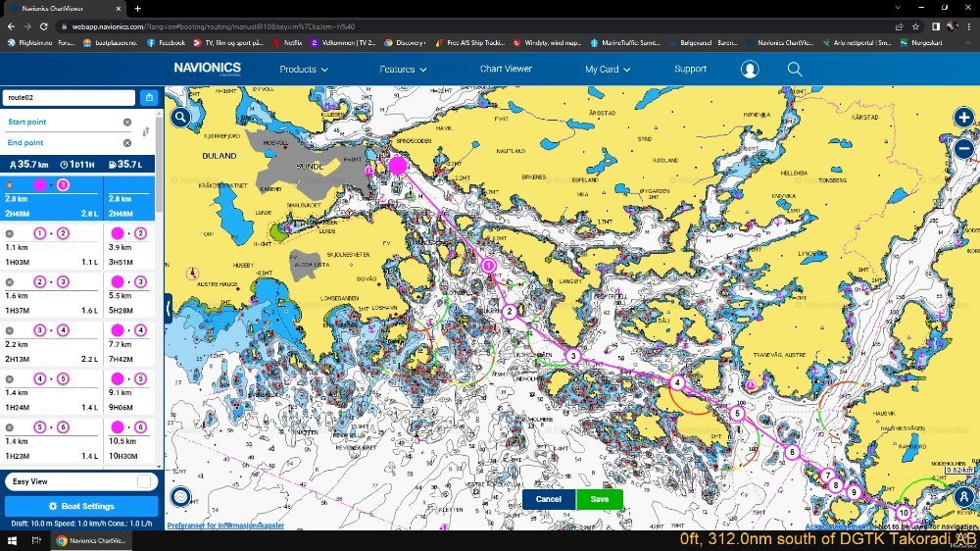
Task: Delete the leg from start to waypoint 1
Action: pyautogui.click(x=10, y=185)
